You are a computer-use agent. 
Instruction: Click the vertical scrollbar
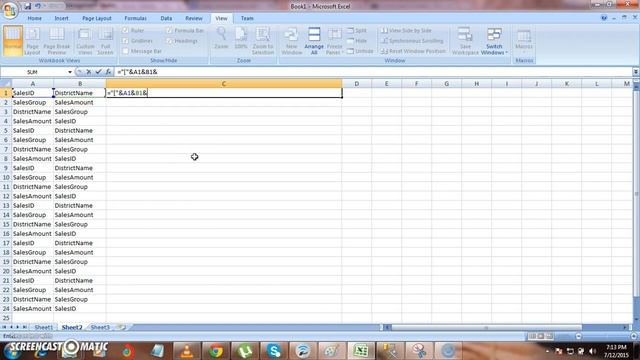636,194
